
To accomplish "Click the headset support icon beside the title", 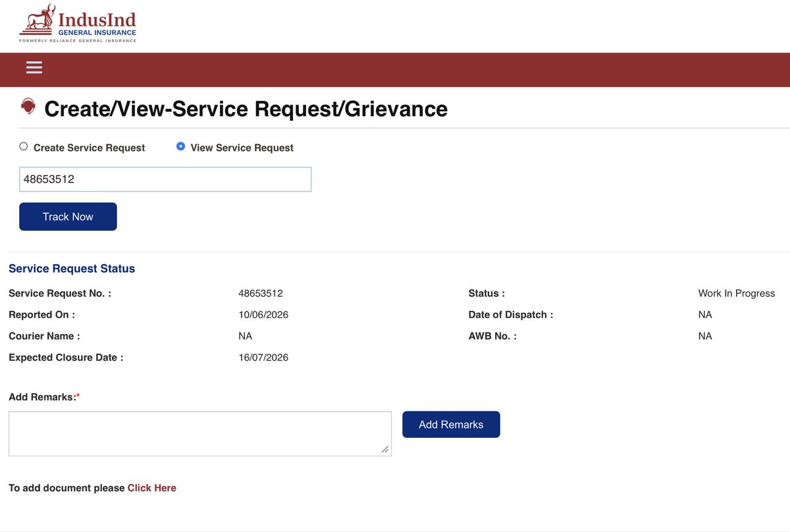I will pos(28,105).
